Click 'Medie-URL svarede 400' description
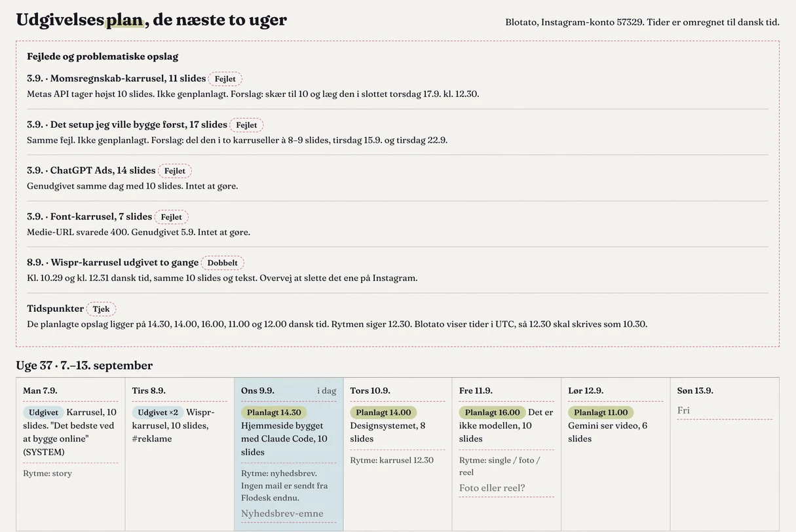The image size is (796, 532). (x=138, y=232)
